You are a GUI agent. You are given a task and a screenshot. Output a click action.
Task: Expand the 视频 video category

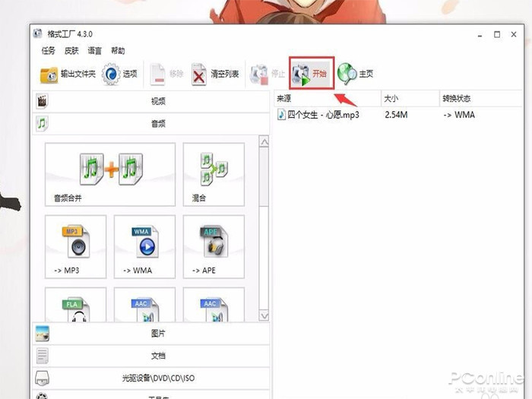coord(157,101)
